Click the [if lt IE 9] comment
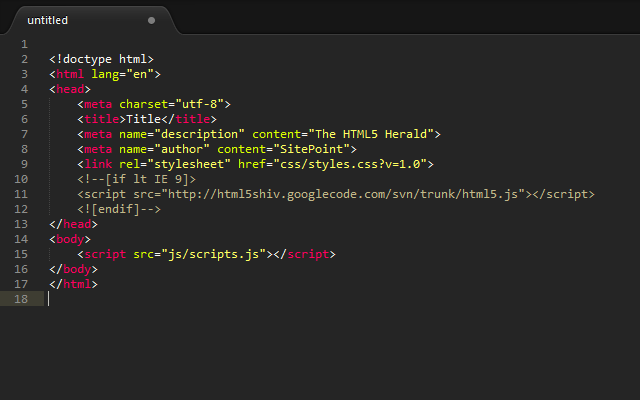This screenshot has height=400, width=640. pyautogui.click(x=136, y=180)
